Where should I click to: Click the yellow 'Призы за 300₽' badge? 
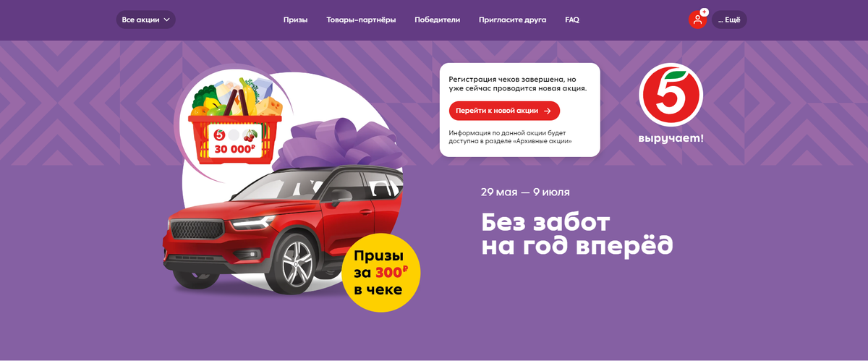[x=379, y=273]
